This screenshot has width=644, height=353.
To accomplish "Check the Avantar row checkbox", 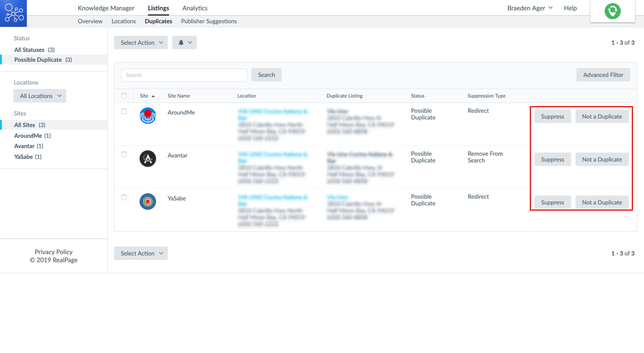I will [124, 154].
